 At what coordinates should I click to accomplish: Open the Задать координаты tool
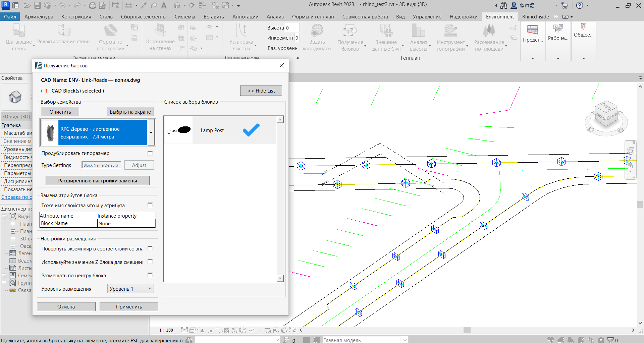point(317,37)
